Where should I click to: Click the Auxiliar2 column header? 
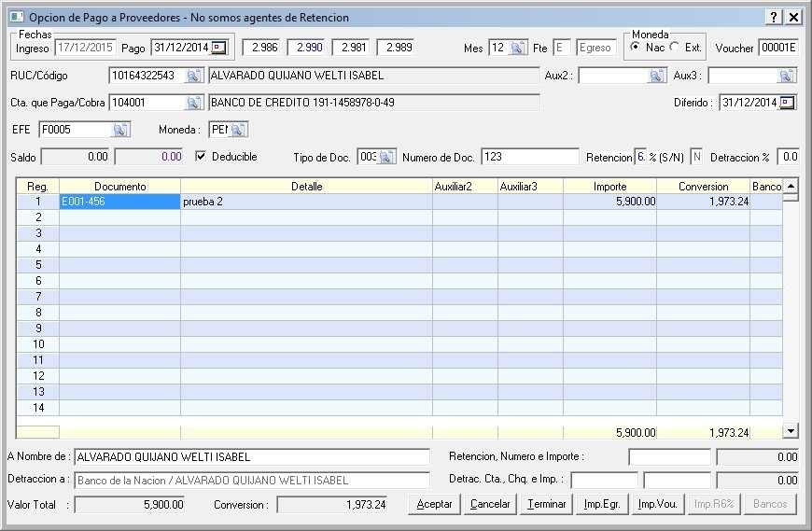coord(465,187)
